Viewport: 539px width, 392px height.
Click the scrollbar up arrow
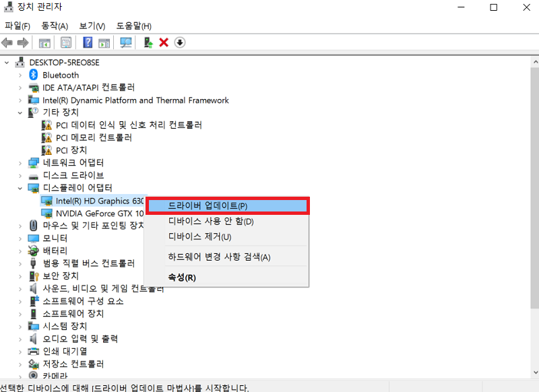tap(535, 62)
